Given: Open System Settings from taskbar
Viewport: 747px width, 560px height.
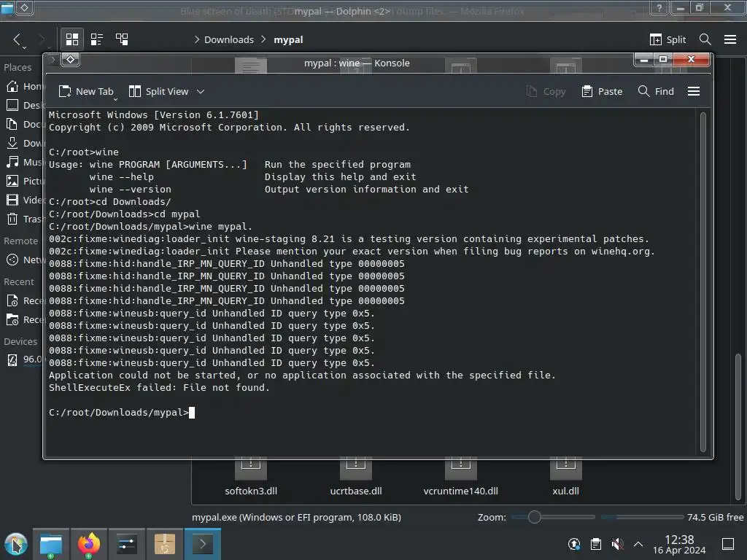Looking at the screenshot, I should 127,544.
